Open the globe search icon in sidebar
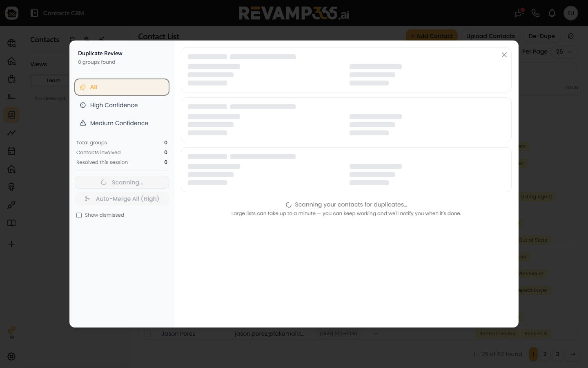 point(11,43)
